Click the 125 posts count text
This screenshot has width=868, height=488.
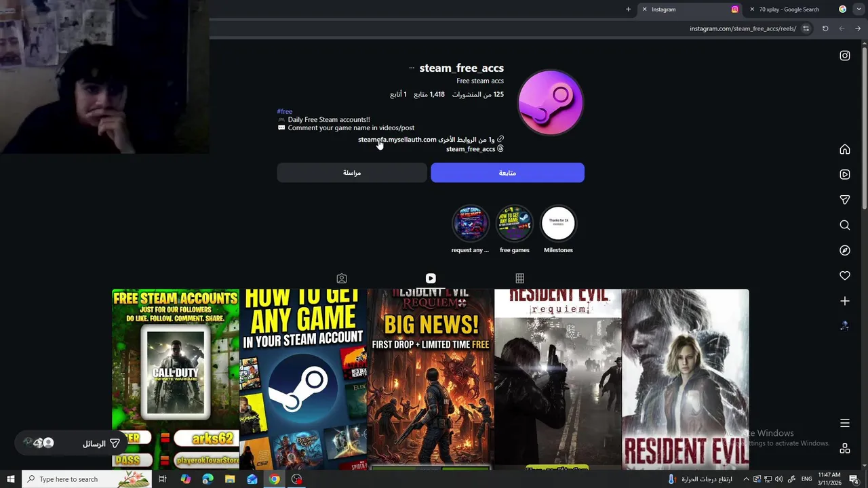tap(478, 95)
